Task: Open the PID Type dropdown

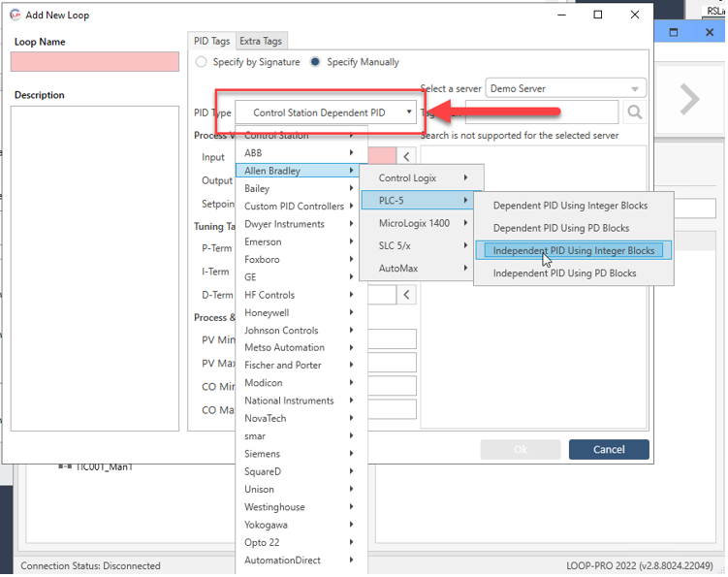Action: [326, 112]
